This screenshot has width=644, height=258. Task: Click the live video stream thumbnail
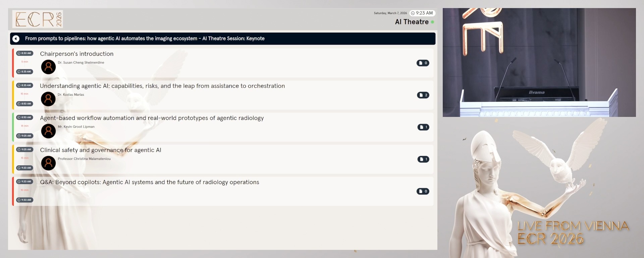[x=539, y=62]
